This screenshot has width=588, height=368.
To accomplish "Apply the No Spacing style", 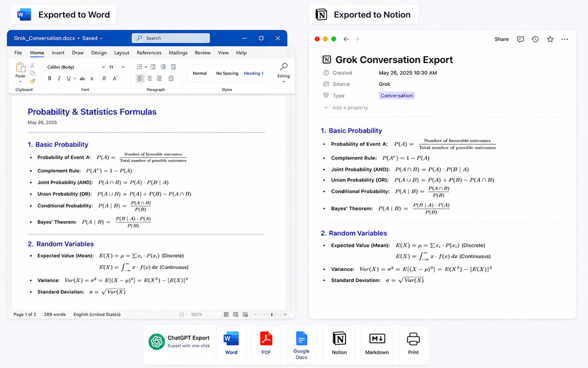I will (x=227, y=73).
